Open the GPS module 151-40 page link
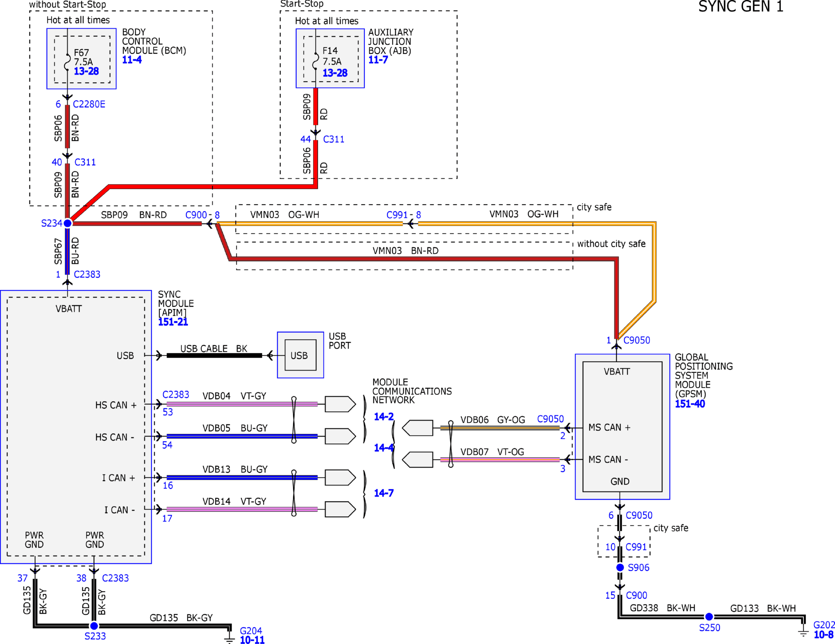 point(690,404)
